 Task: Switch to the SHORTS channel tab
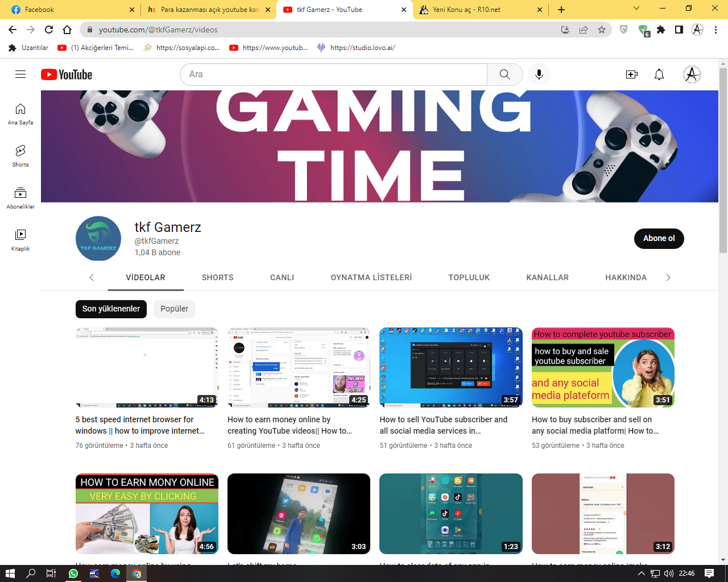point(217,277)
